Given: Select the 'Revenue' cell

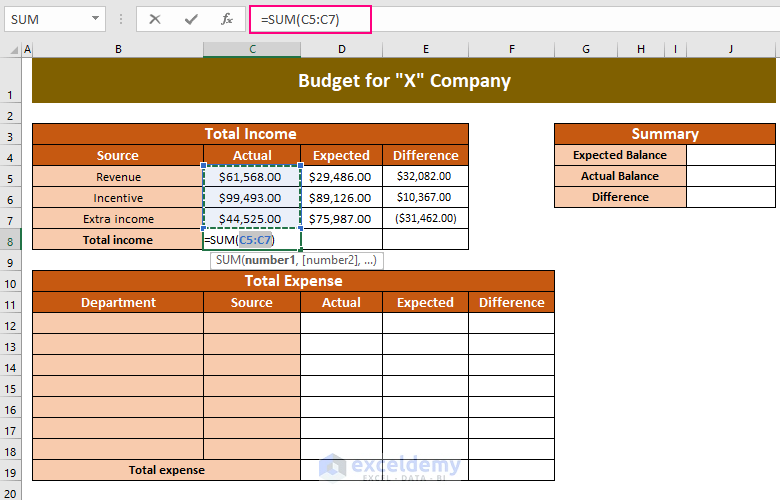Looking at the screenshot, I should pyautogui.click(x=118, y=177).
